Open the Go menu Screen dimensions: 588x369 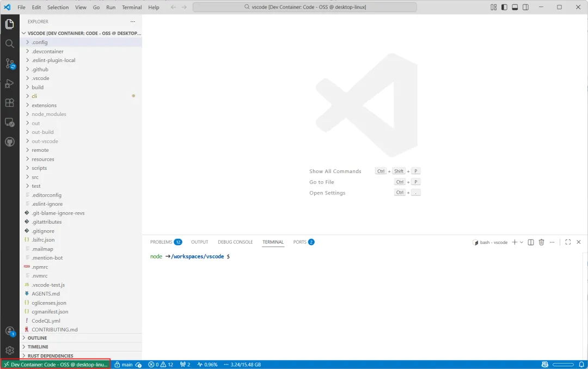(x=96, y=7)
